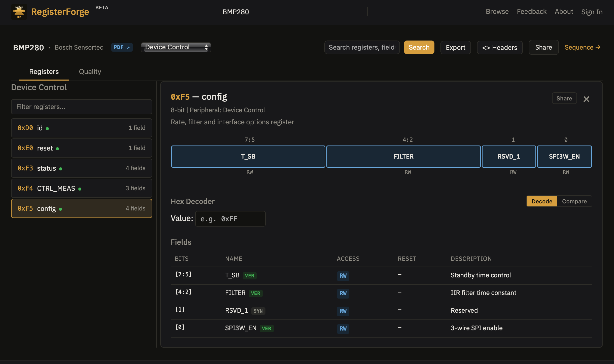614x364 pixels.
Task: Click the VER badge next to T_SB
Action: [249, 276]
